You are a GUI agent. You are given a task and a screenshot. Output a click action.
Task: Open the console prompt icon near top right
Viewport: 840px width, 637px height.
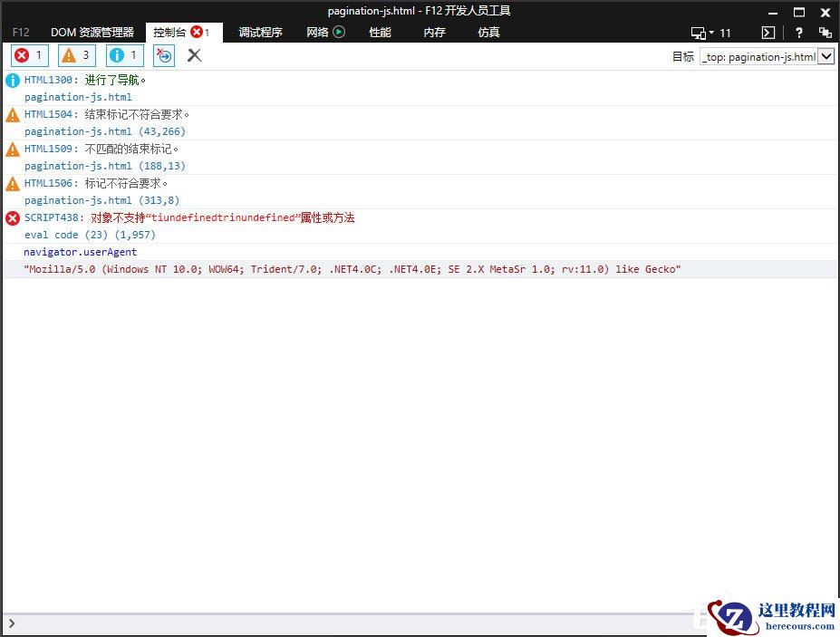coord(767,32)
